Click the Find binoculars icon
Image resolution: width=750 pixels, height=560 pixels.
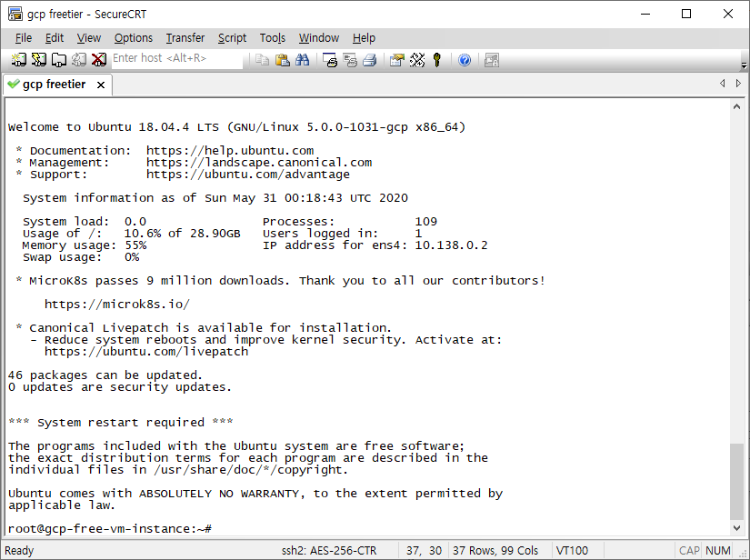click(x=303, y=60)
